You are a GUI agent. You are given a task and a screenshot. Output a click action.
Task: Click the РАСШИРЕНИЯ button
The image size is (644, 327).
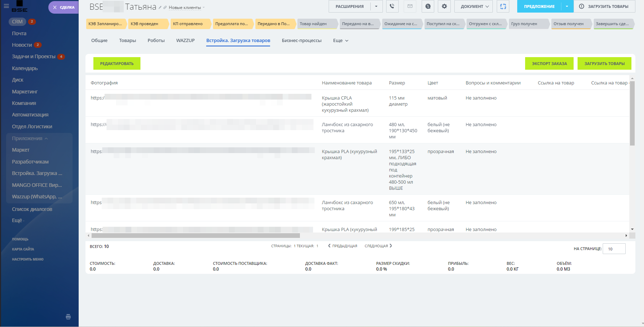349,6
